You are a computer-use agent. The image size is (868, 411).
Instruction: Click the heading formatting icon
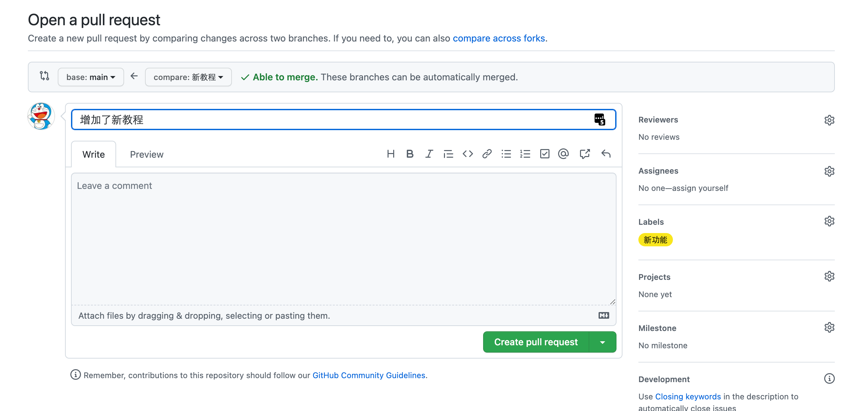[391, 154]
